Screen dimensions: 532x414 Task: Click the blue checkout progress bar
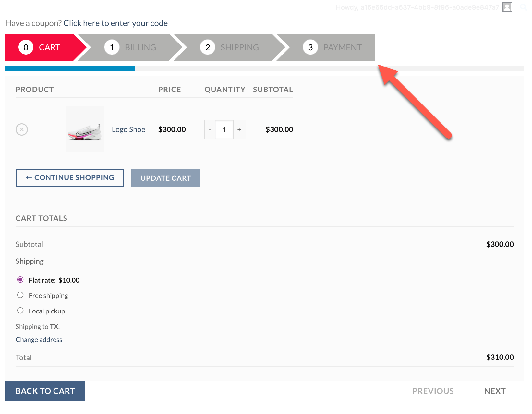pyautogui.click(x=70, y=68)
